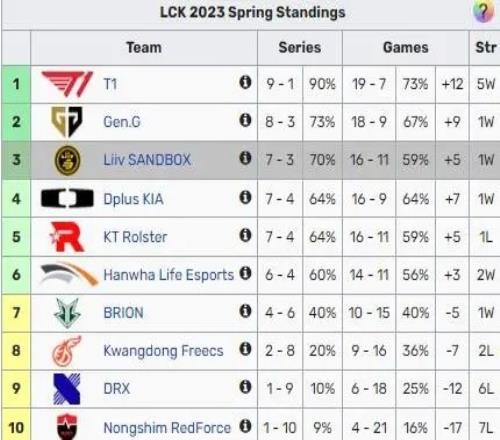
Task: Click the KT Rolster red logo
Action: [67, 236]
